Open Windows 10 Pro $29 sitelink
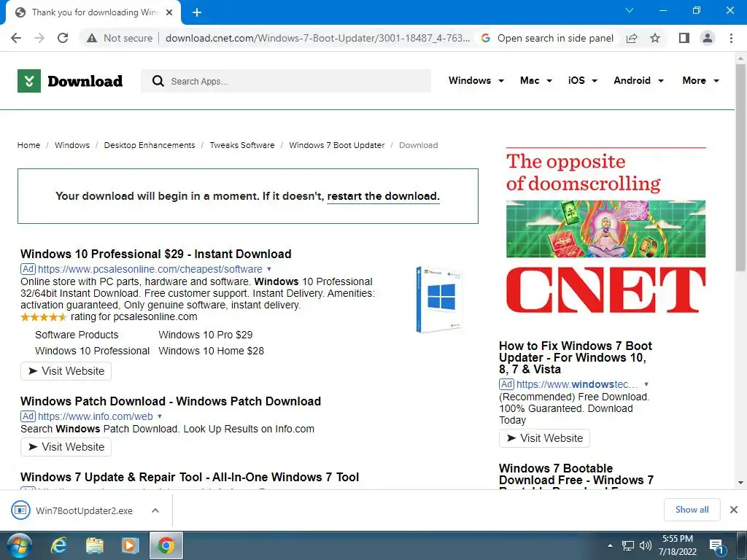This screenshot has width=747, height=560. 206,335
